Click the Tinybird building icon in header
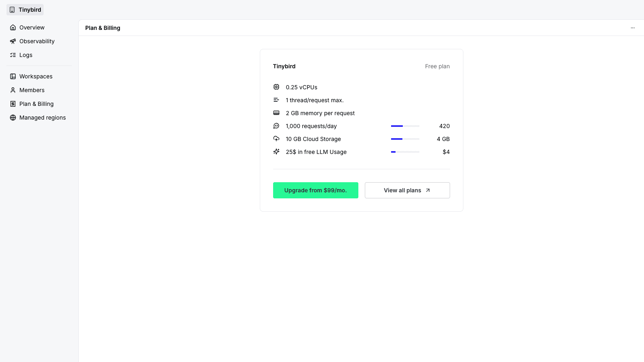This screenshot has height=362, width=644. [12, 10]
